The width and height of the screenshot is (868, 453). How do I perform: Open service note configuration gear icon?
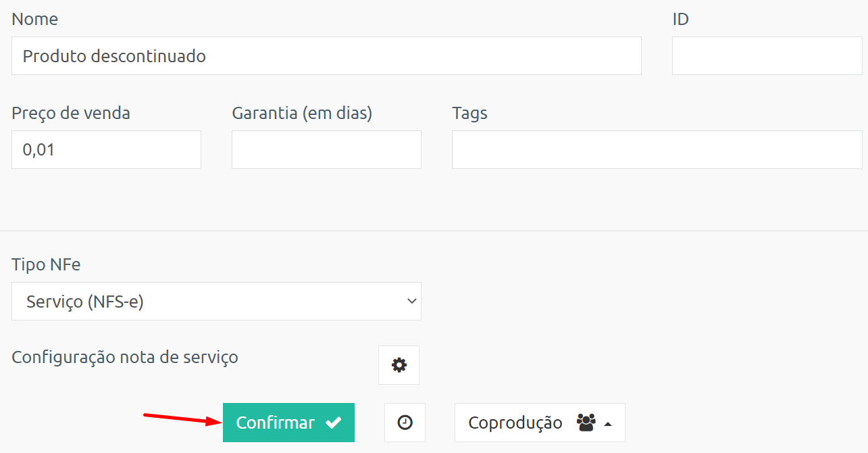coord(399,365)
